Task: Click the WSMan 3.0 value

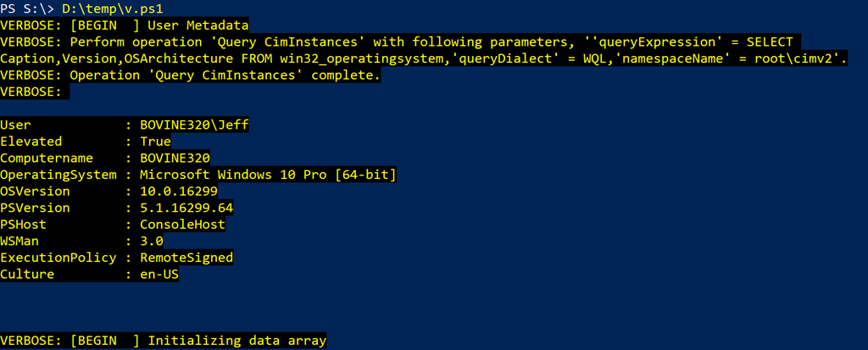Action: coord(152,241)
